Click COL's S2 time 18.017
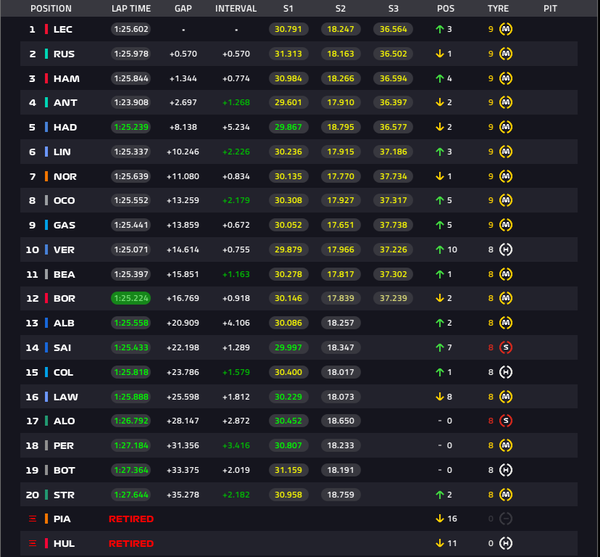Viewport: 600px width, 557px height. pos(341,372)
